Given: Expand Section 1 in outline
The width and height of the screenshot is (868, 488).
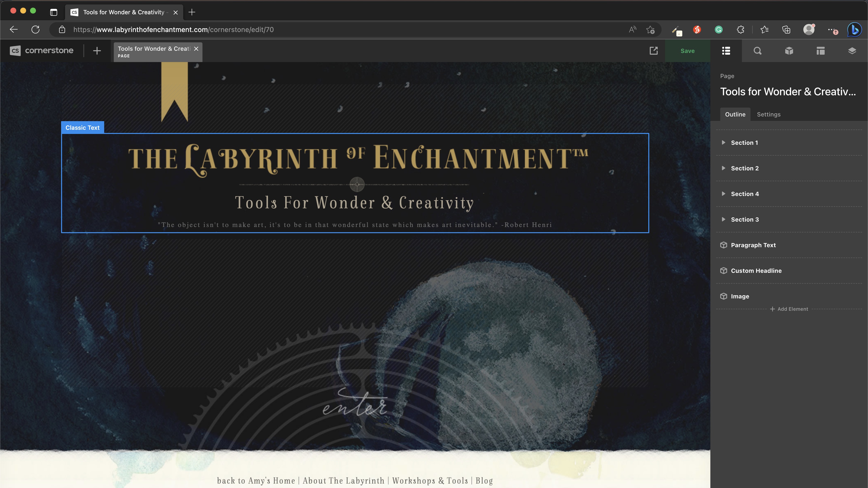Looking at the screenshot, I should (x=723, y=143).
